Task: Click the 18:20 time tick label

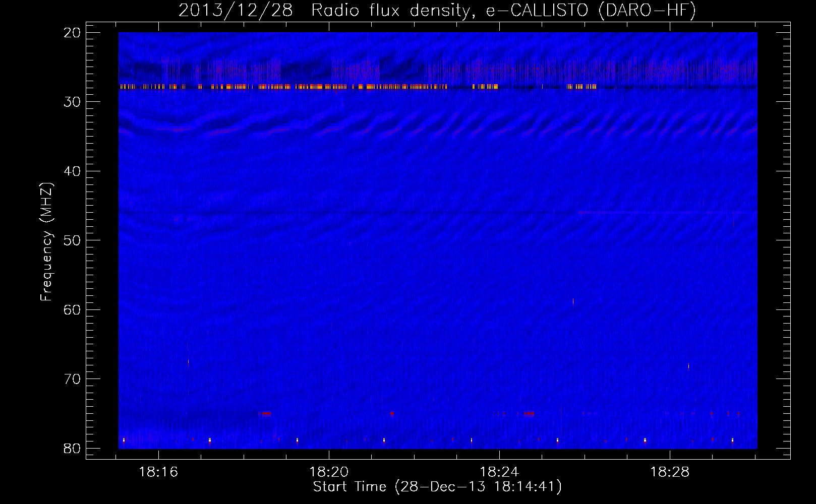Action: coord(329,472)
